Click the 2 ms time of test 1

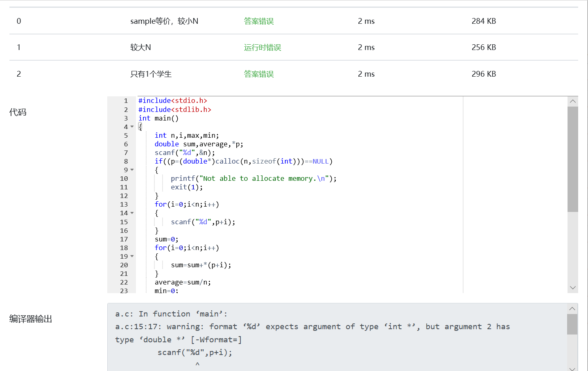[366, 48]
